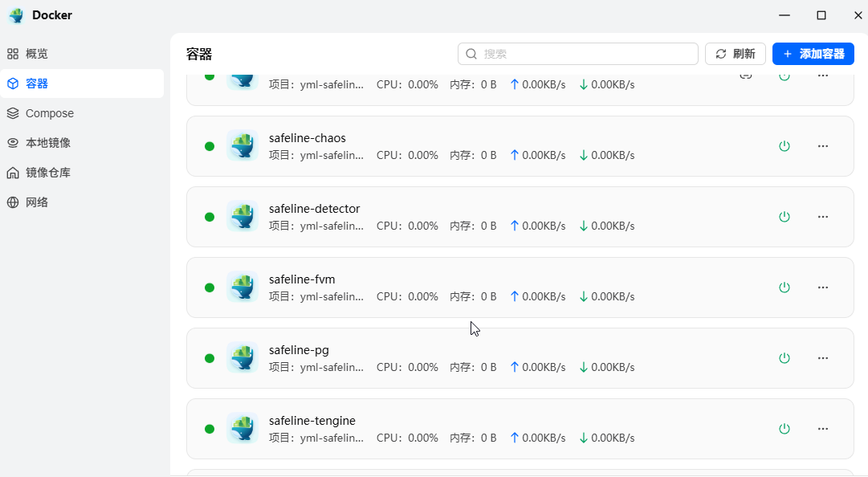The width and height of the screenshot is (868, 477).
Task: Select the safeline-detector container name
Action: click(315, 209)
